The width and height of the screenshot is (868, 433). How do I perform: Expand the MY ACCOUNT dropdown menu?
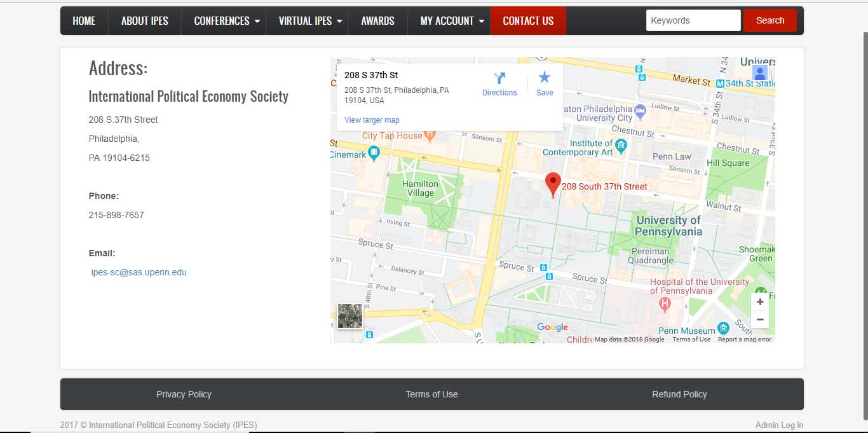coord(449,21)
